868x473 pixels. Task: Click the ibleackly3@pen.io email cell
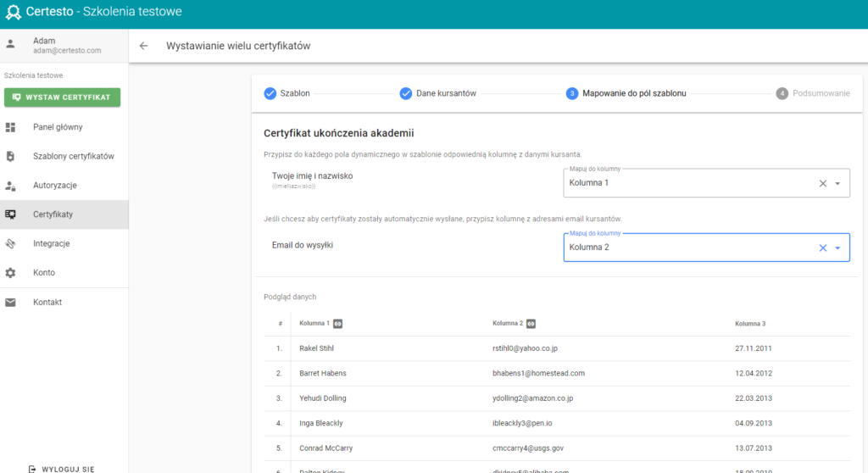pyautogui.click(x=522, y=423)
